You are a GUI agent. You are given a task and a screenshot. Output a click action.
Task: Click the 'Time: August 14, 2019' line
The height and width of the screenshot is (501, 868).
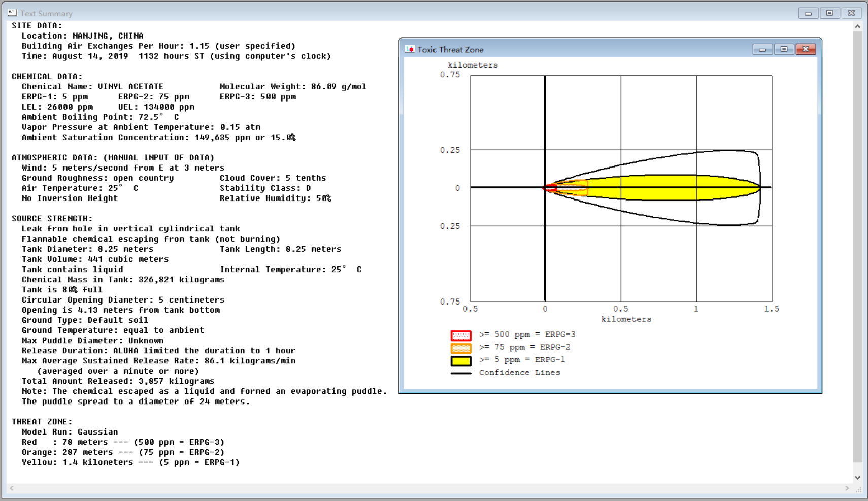click(x=177, y=56)
